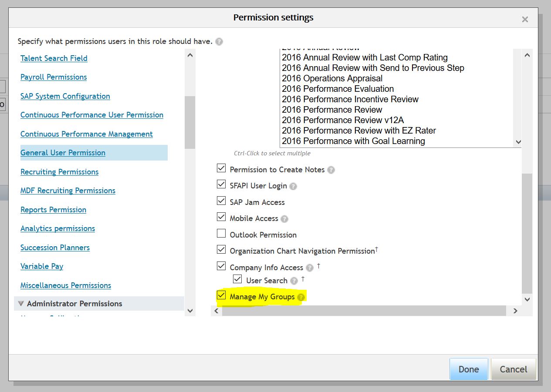This screenshot has height=392, width=551.
Task: Click help icon beside 'Specify what permissions' text
Action: [219, 42]
